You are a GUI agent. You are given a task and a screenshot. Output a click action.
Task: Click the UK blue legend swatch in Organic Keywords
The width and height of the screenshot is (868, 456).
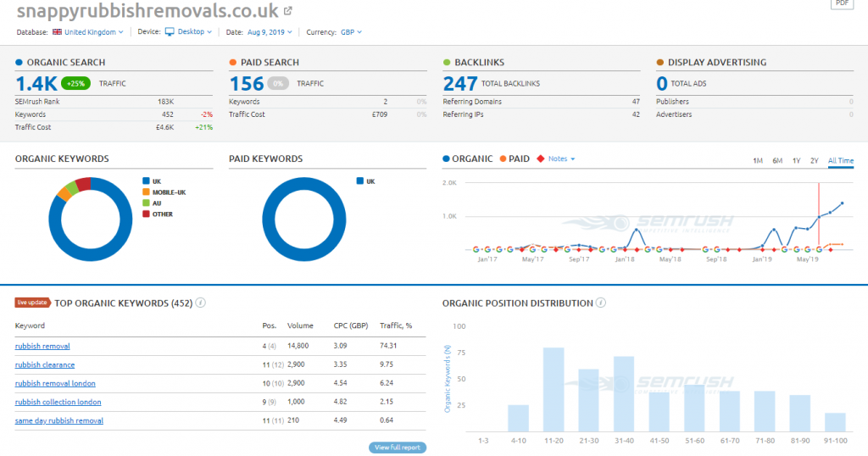click(146, 181)
